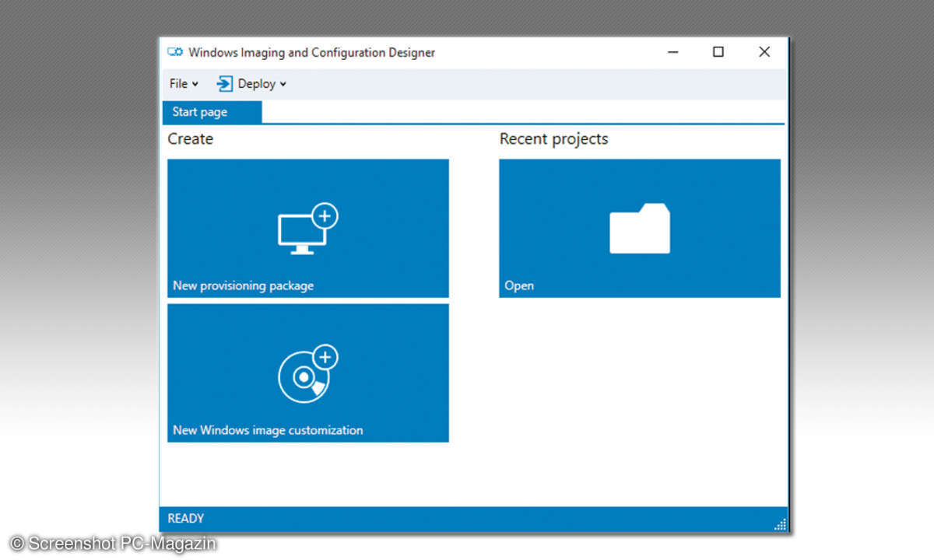Click the New provisioning package tile
Image resolution: width=934 pixels, height=560 pixels.
tap(308, 229)
